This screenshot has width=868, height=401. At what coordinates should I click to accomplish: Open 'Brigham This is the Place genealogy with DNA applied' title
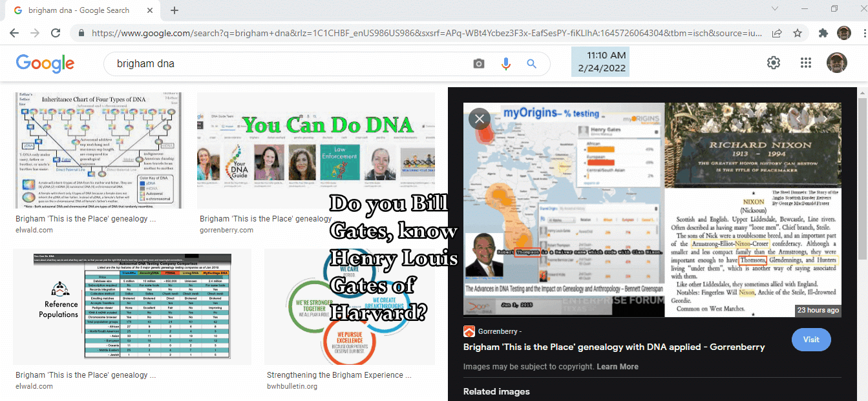point(614,347)
